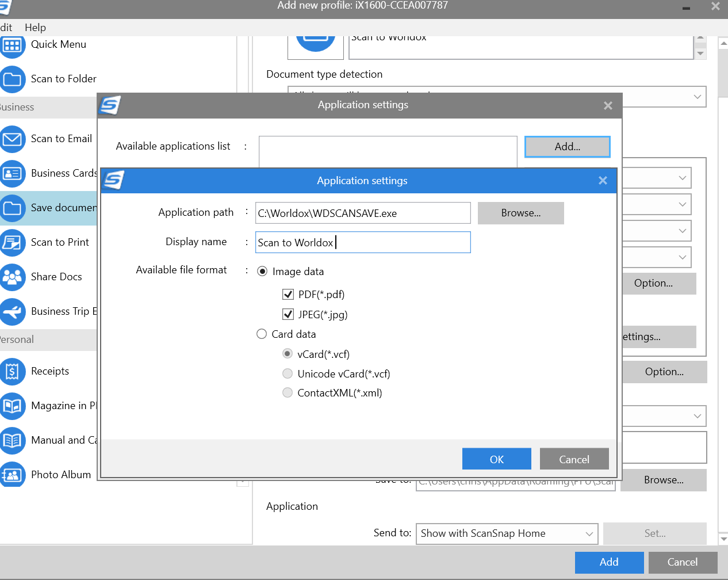The height and width of the screenshot is (580, 728).
Task: Pick the Scan to Email envelope icon
Action: (x=12, y=139)
